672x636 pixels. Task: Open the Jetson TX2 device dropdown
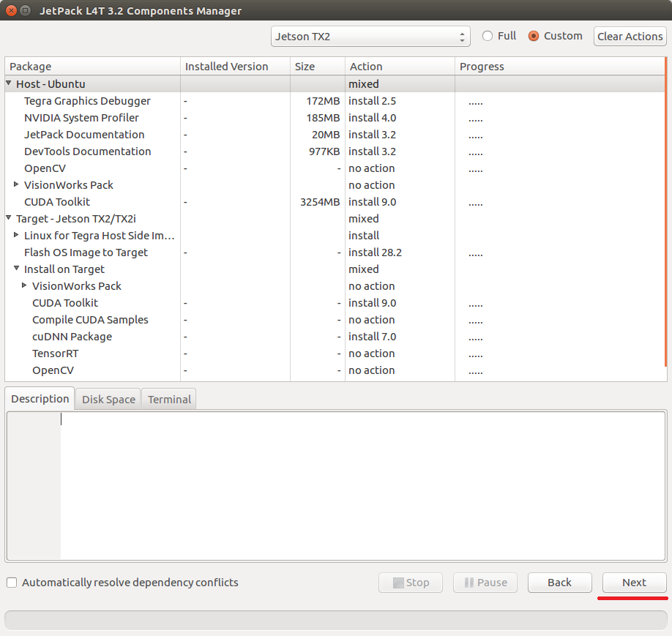coord(370,36)
